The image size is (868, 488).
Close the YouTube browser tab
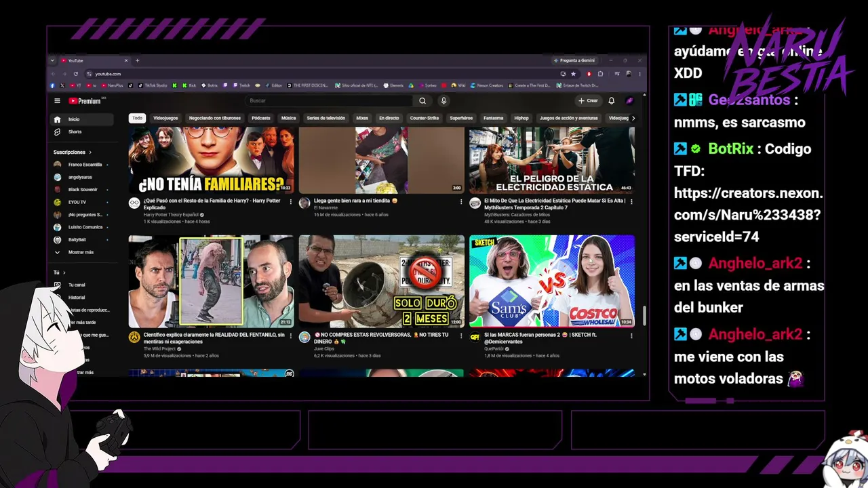125,60
